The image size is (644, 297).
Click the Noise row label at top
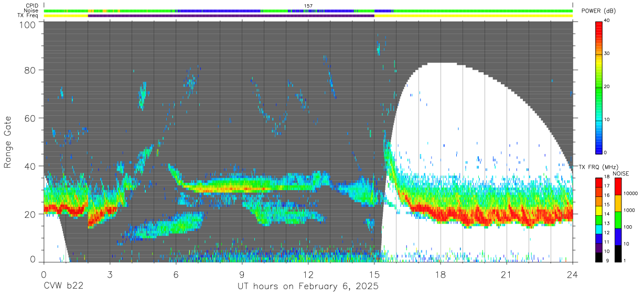(x=31, y=10)
